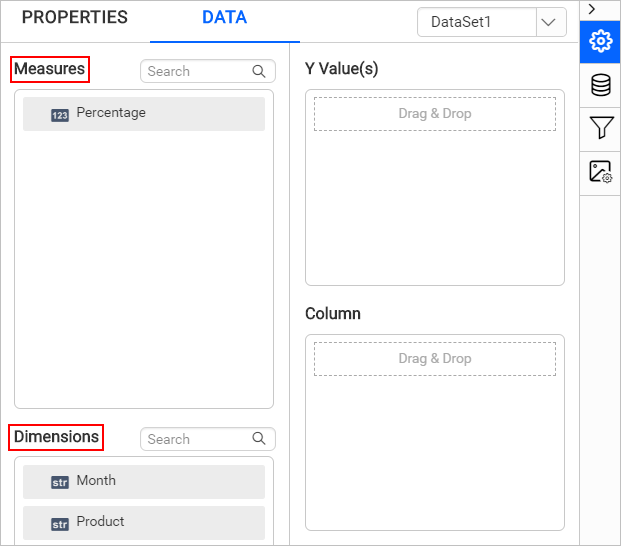This screenshot has height=546, width=621.
Task: Open the properties gear icon in sidebar
Action: [x=600, y=41]
